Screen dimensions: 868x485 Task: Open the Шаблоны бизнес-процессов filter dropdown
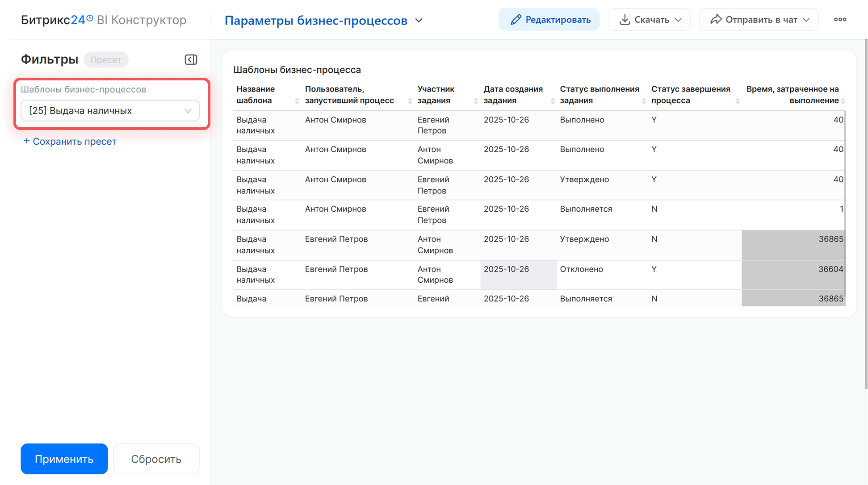pos(110,111)
